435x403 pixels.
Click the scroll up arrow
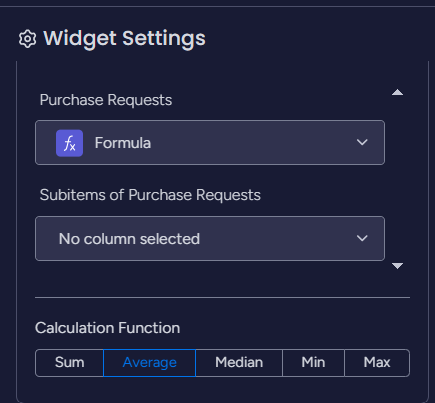click(x=397, y=92)
